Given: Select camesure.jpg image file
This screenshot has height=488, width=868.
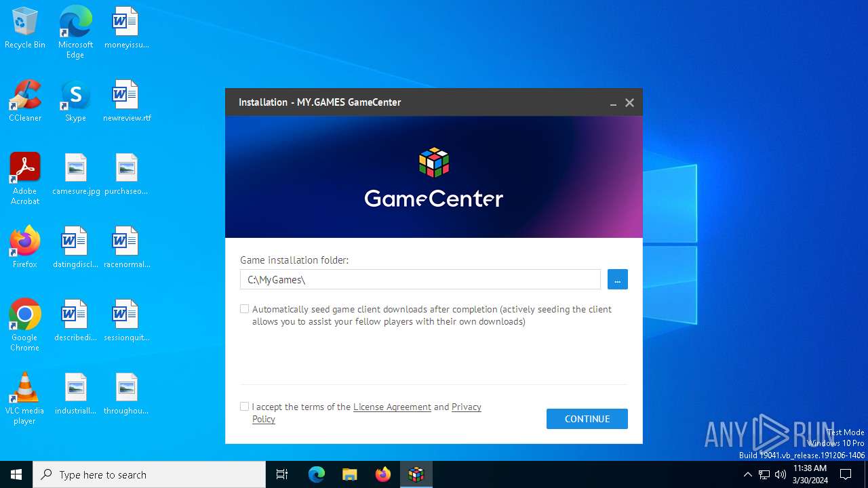Looking at the screenshot, I should click(76, 175).
